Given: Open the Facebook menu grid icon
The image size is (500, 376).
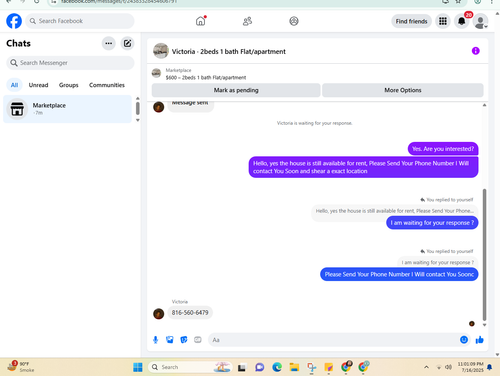Looking at the screenshot, I should click(443, 21).
